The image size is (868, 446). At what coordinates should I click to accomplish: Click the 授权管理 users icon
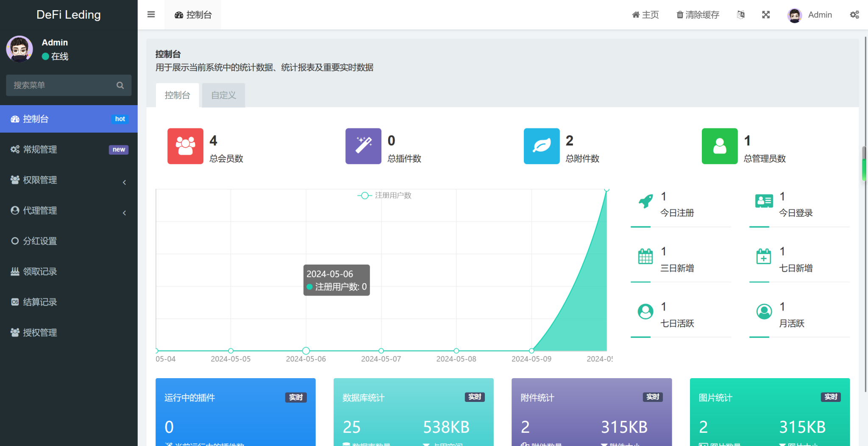pos(15,332)
